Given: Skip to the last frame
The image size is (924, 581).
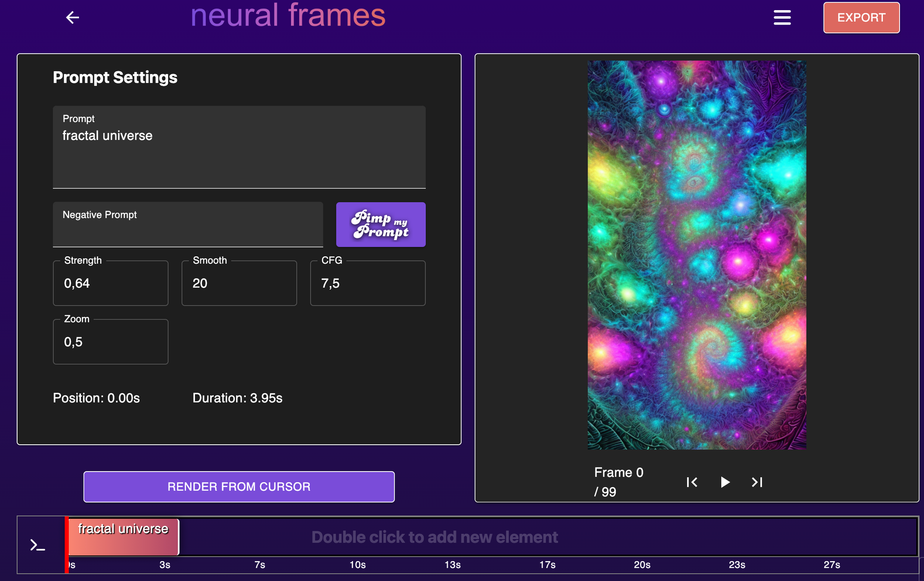Looking at the screenshot, I should pyautogui.click(x=757, y=482).
